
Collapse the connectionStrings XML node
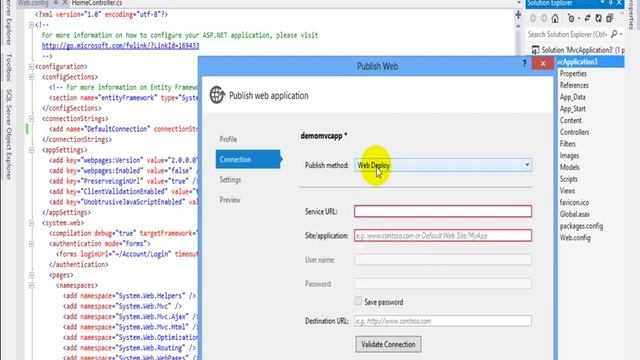pos(31,118)
